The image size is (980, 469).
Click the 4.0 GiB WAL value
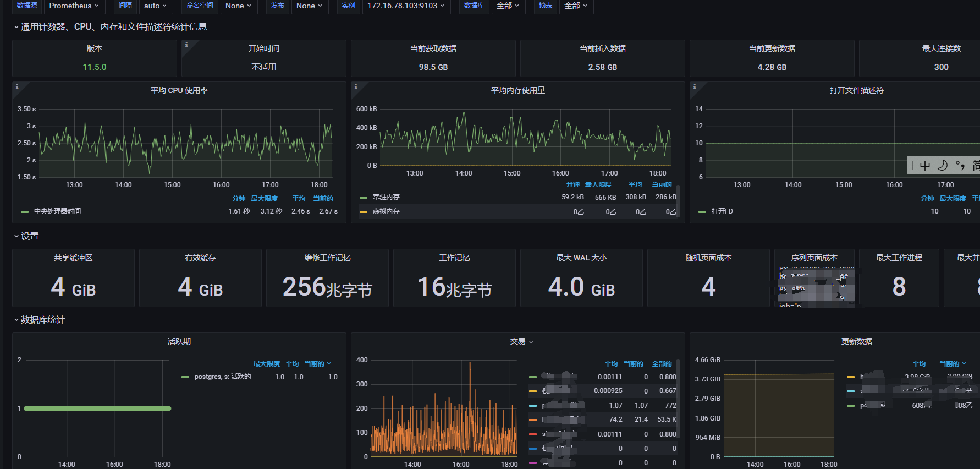coord(581,287)
